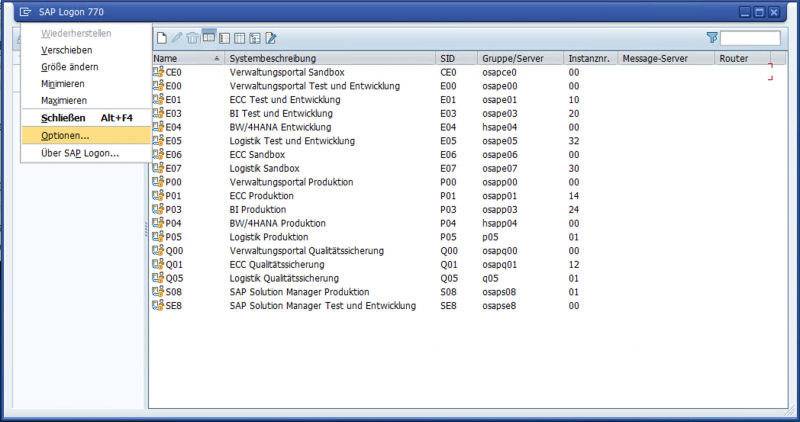Select 'BI Test und Entwicklung' row
The image size is (800, 422).
click(x=281, y=114)
